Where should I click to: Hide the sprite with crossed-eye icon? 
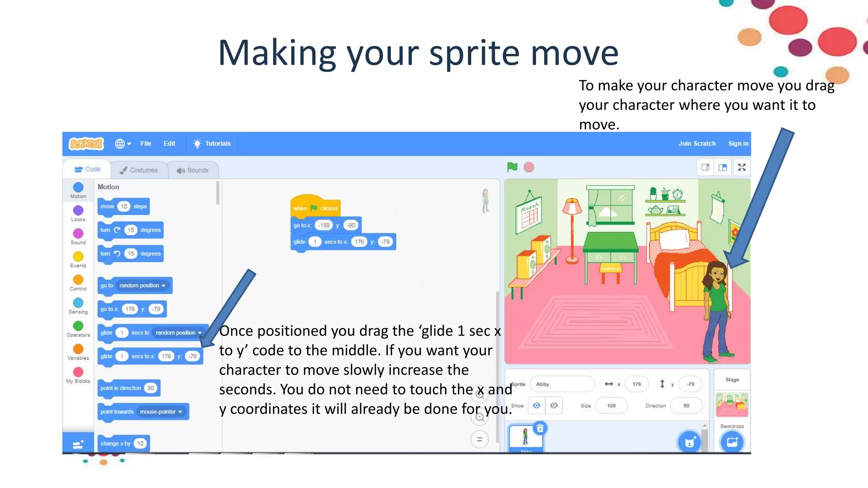point(554,405)
